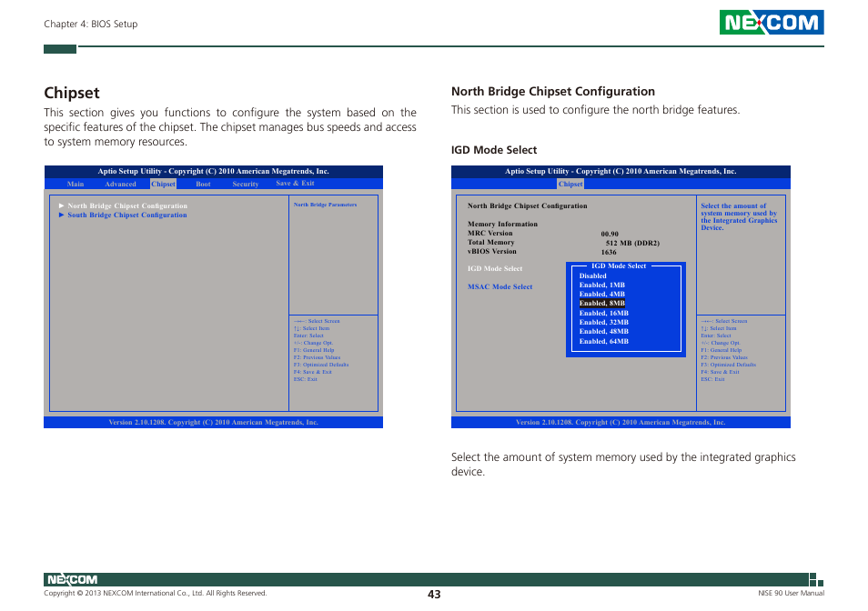The width and height of the screenshot is (868, 611).
Task: Click the F4: Save & Exit line in the left BIOS screen
Action: [313, 372]
